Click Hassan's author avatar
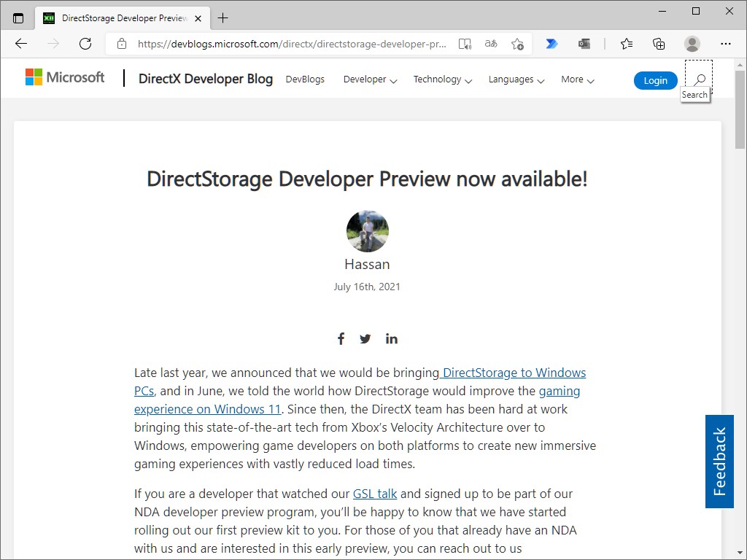 point(367,230)
